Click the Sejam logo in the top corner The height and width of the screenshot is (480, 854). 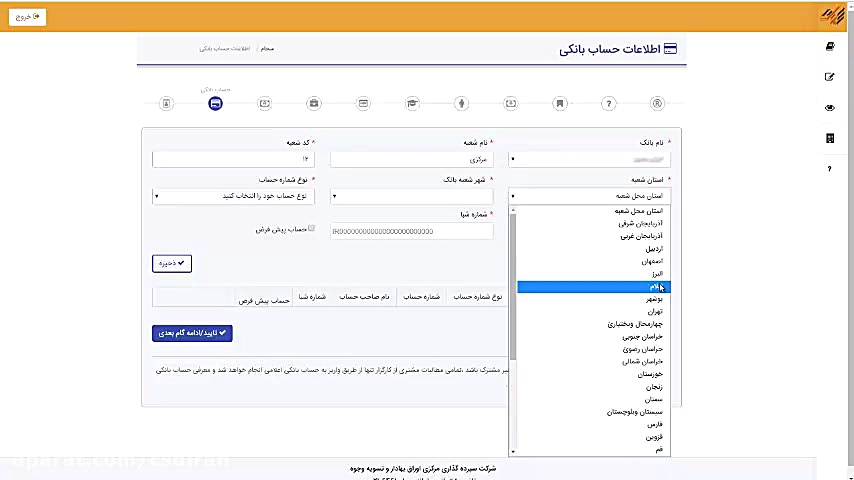832,15
